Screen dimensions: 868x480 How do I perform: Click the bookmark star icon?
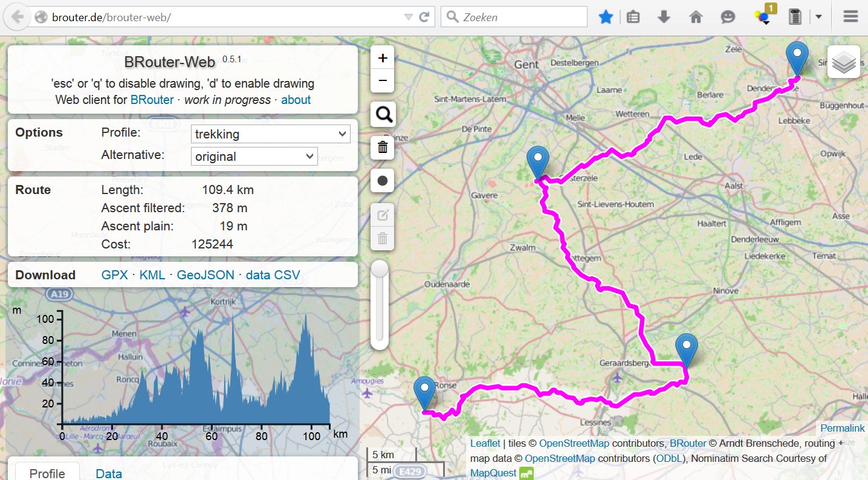606,17
